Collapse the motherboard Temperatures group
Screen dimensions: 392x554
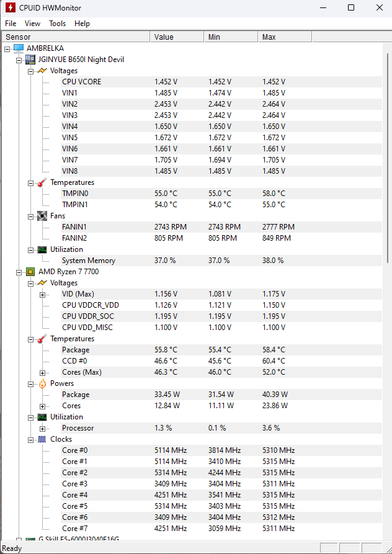(x=31, y=183)
